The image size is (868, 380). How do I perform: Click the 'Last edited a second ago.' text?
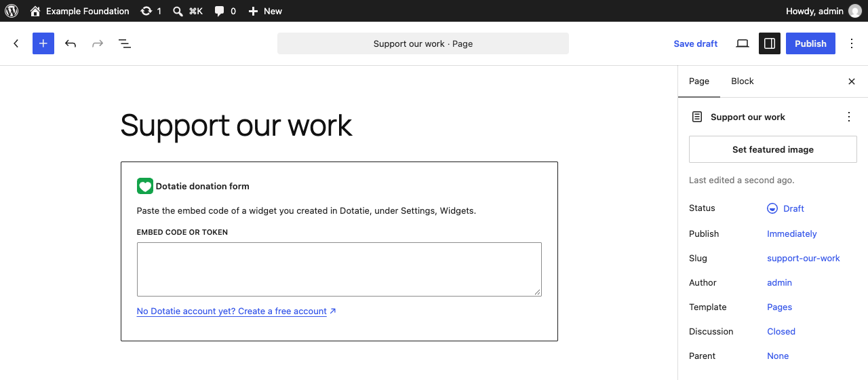point(742,180)
